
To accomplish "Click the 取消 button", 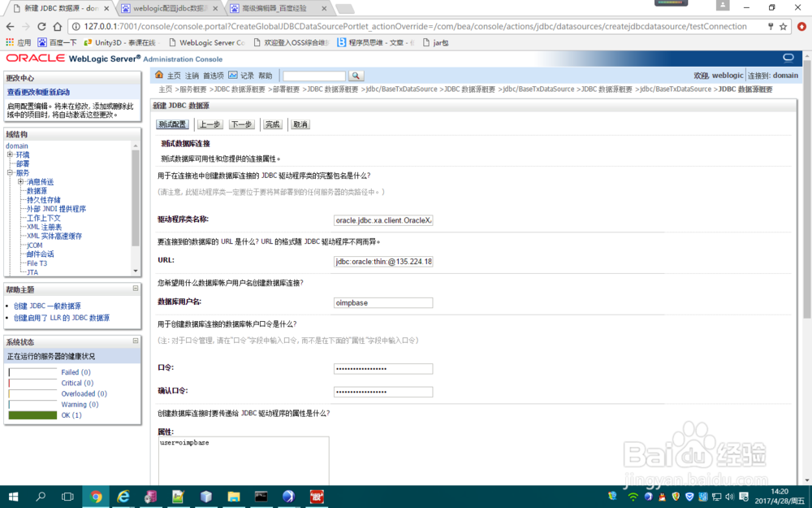I will coord(300,124).
